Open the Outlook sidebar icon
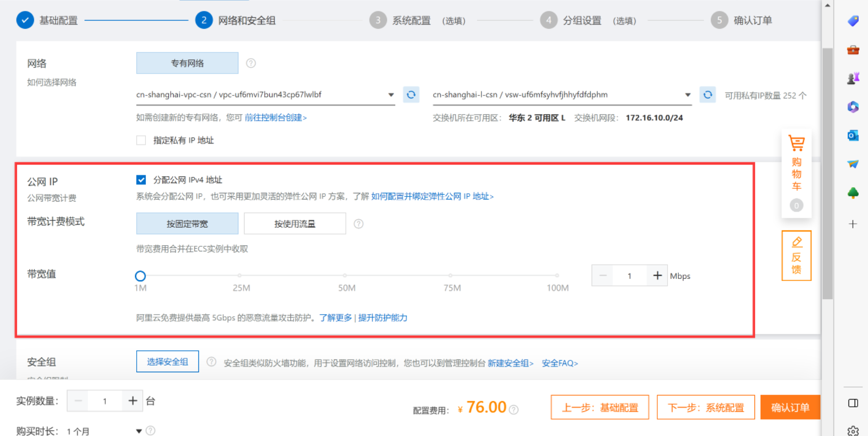This screenshot has height=436, width=868. click(x=853, y=136)
